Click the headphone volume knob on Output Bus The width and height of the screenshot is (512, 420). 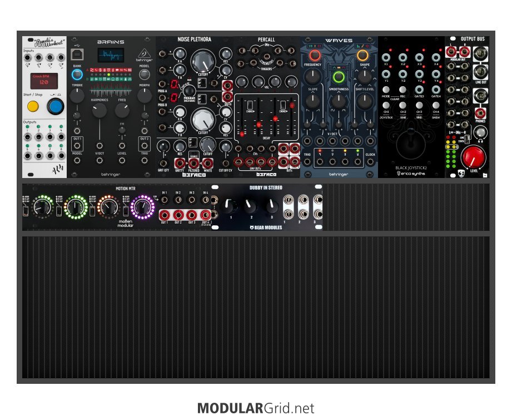pyautogui.click(x=480, y=132)
